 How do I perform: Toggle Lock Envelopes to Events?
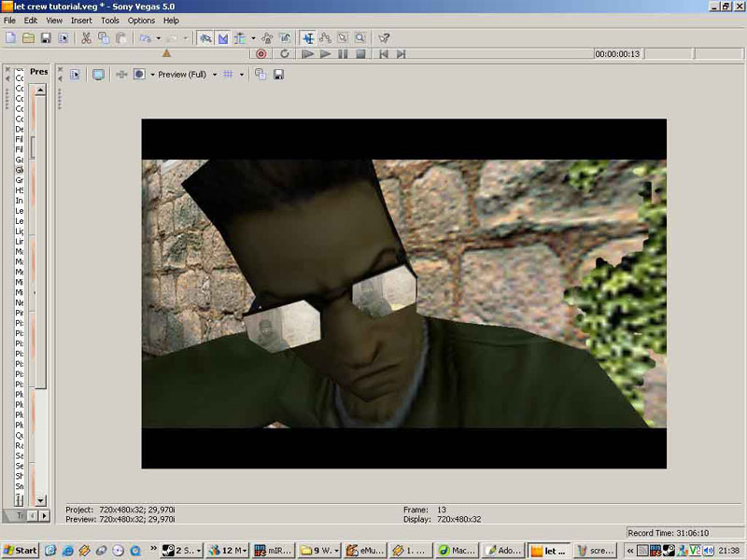(267, 38)
